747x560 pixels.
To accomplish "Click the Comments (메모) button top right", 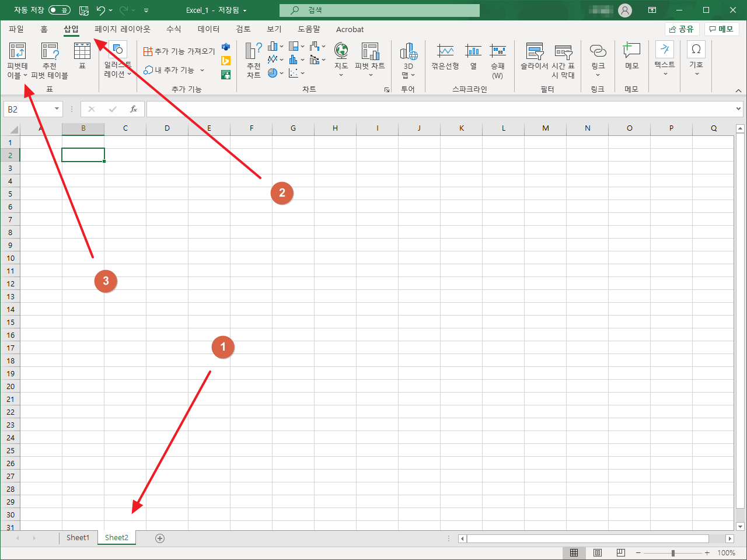I will click(721, 29).
